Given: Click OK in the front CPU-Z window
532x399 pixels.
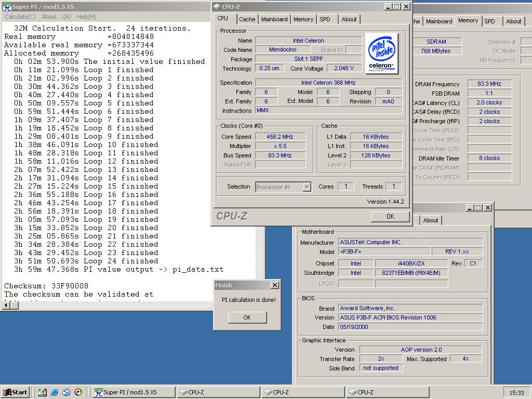Looking at the screenshot, I should pos(390,217).
